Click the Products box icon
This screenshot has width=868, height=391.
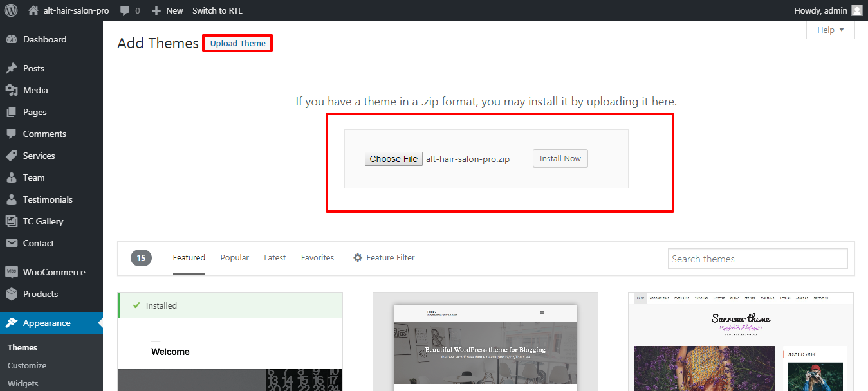(12, 294)
